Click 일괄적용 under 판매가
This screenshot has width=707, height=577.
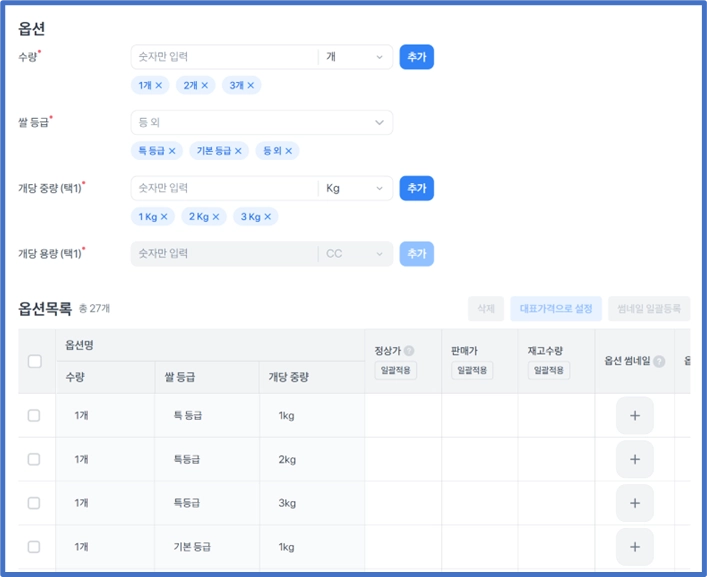pyautogui.click(x=472, y=370)
